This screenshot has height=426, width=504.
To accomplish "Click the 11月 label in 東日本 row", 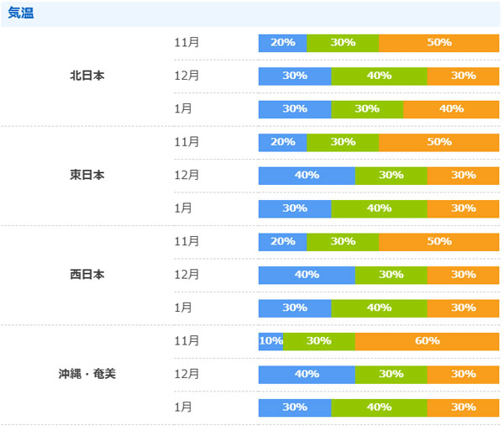I will [x=186, y=142].
